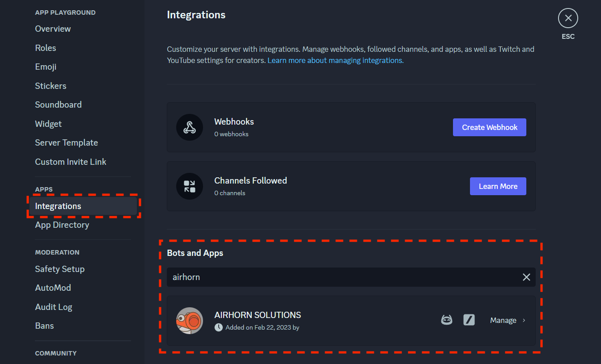601x364 pixels.
Task: Go to Roles settings
Action: (46, 48)
